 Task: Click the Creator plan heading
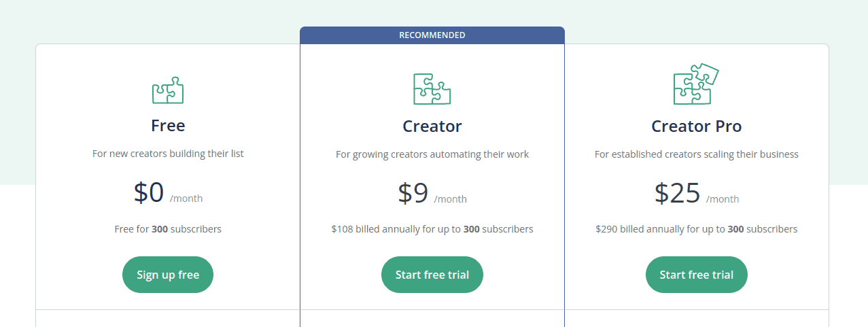point(432,126)
